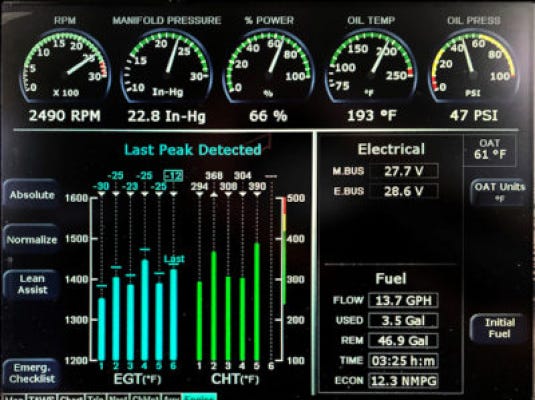The height and width of the screenshot is (400, 535).
Task: Click the 2490 RPM readout
Action: pyautogui.click(x=65, y=116)
